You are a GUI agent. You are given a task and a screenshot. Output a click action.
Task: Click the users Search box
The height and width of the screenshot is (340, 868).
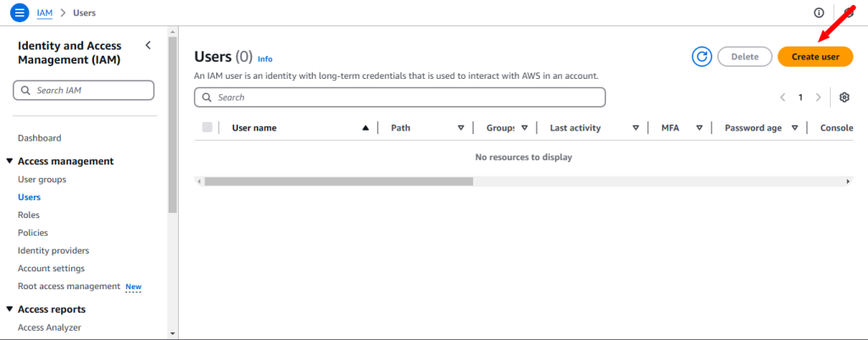pyautogui.click(x=400, y=98)
